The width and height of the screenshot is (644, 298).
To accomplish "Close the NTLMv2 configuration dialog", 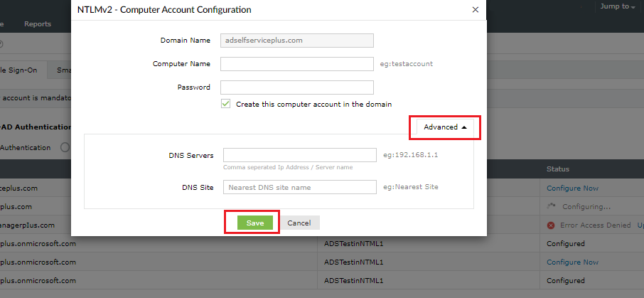I will coord(476,10).
